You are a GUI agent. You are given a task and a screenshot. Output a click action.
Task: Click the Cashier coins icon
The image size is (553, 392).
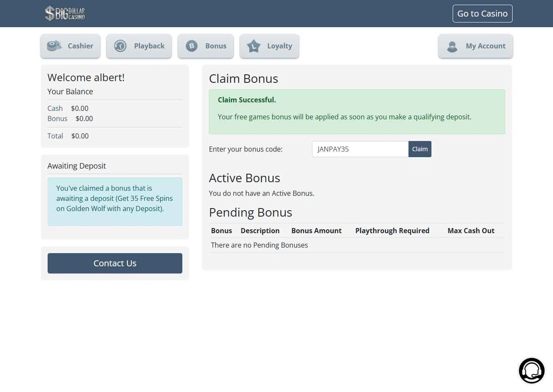pyautogui.click(x=54, y=46)
